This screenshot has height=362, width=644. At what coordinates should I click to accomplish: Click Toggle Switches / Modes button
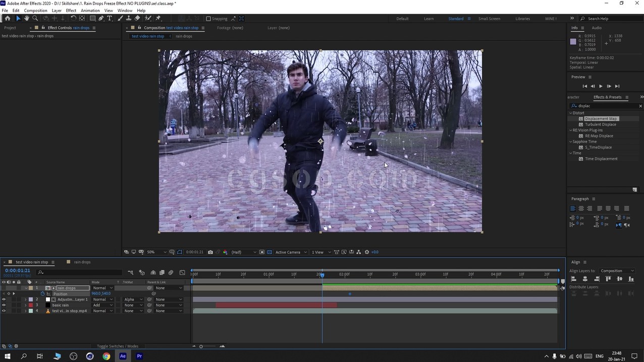coord(117,346)
